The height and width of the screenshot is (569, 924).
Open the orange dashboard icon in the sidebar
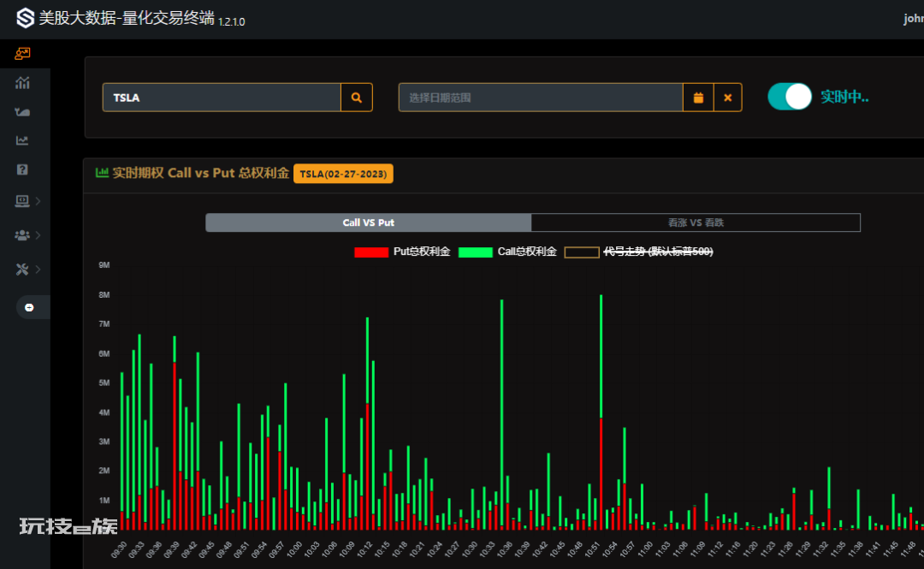[22, 54]
